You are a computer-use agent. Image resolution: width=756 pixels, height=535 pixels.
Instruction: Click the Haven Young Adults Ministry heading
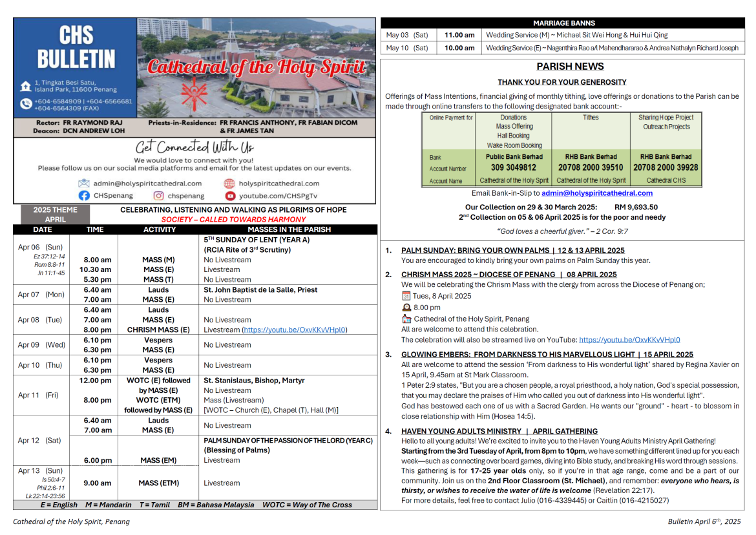click(499, 431)
